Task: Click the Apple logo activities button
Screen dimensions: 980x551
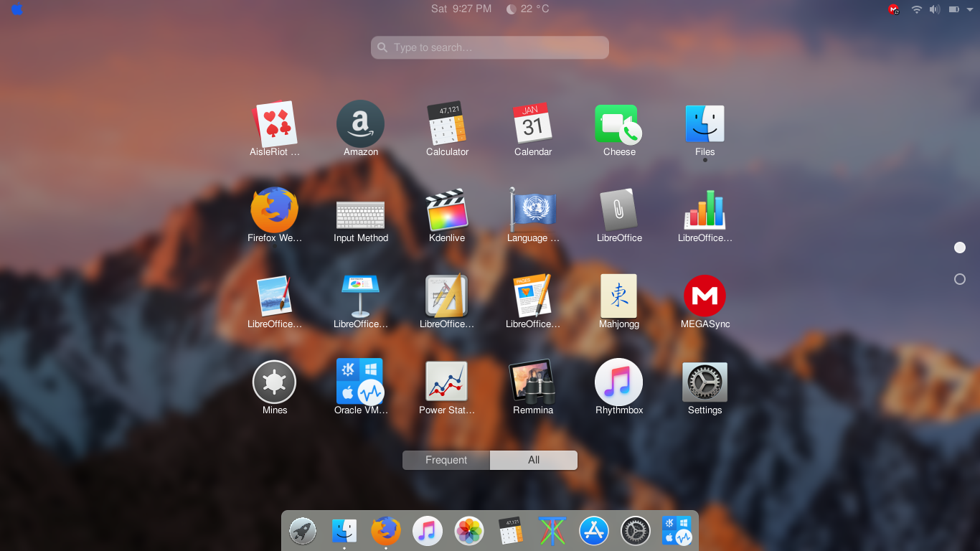Action: [x=17, y=9]
